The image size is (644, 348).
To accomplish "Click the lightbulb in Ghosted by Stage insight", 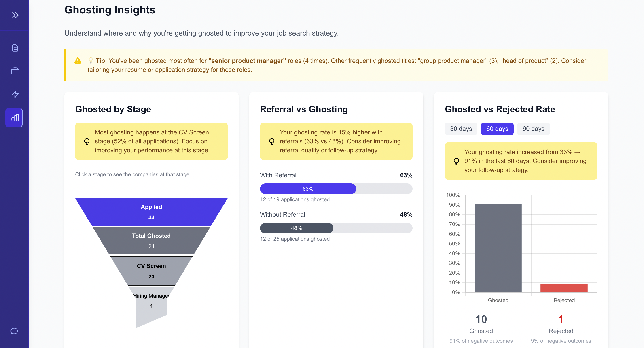I will click(x=86, y=141).
